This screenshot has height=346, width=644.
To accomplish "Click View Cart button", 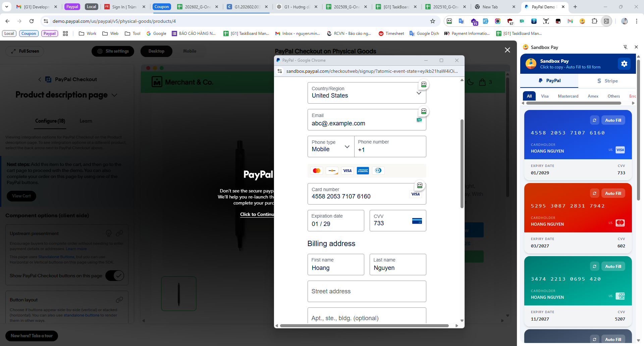I will pos(21,196).
